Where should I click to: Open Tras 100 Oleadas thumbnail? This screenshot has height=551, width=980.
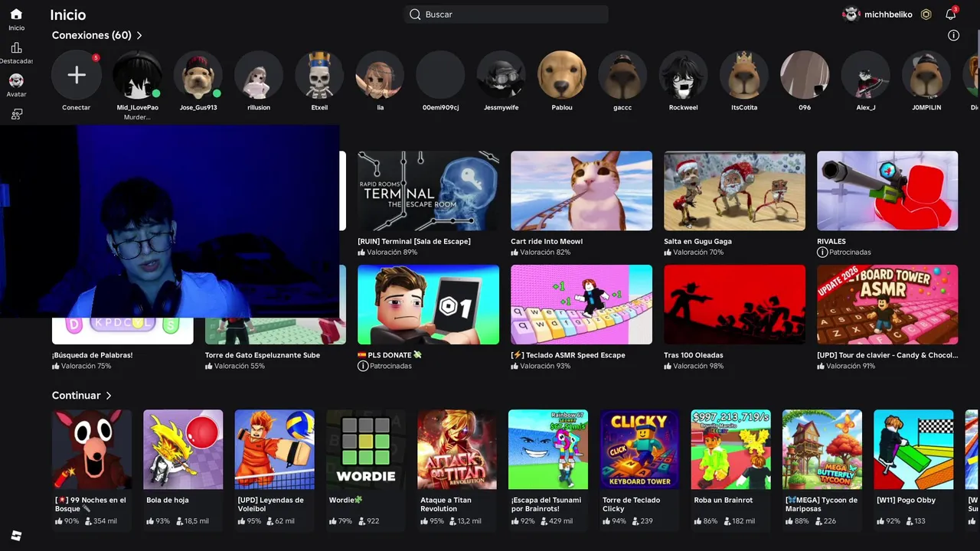click(x=734, y=305)
